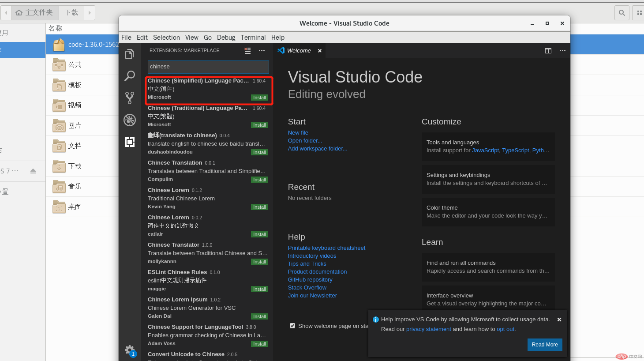Open the Explorer view in activity bar
644x361 pixels.
coord(129,54)
